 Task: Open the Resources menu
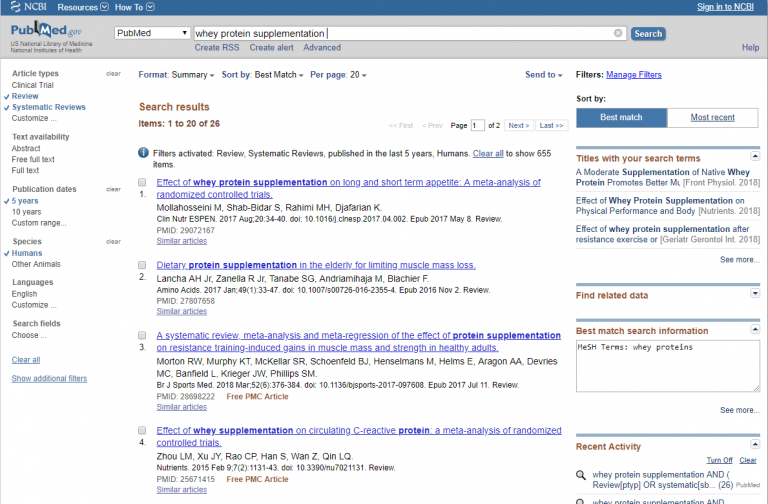(x=80, y=7)
